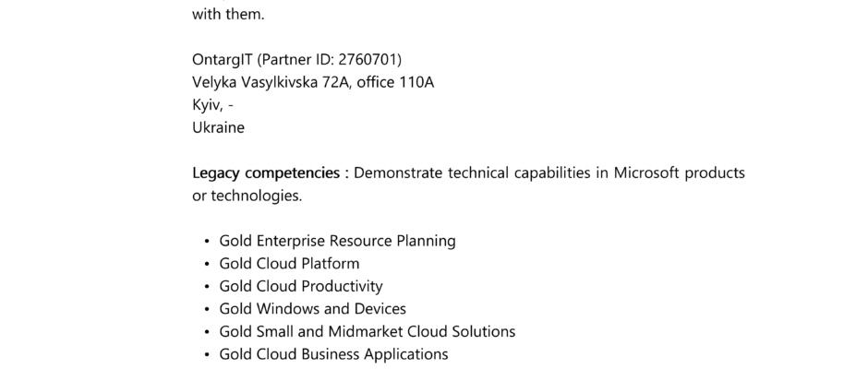This screenshot has height=369, width=868.
Task: Click Gold Windows and Devices list item
Action: [x=312, y=309]
